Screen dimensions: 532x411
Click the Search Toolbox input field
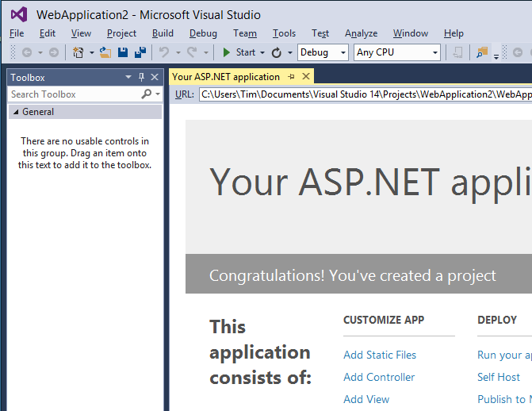pos(75,94)
